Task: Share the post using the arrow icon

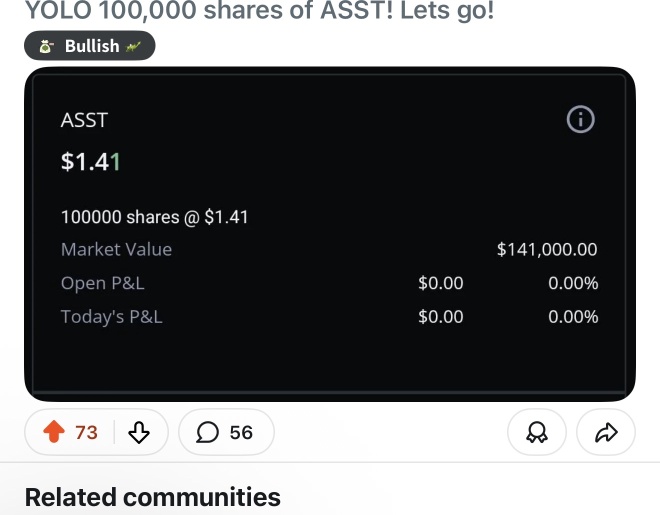Action: click(x=606, y=432)
